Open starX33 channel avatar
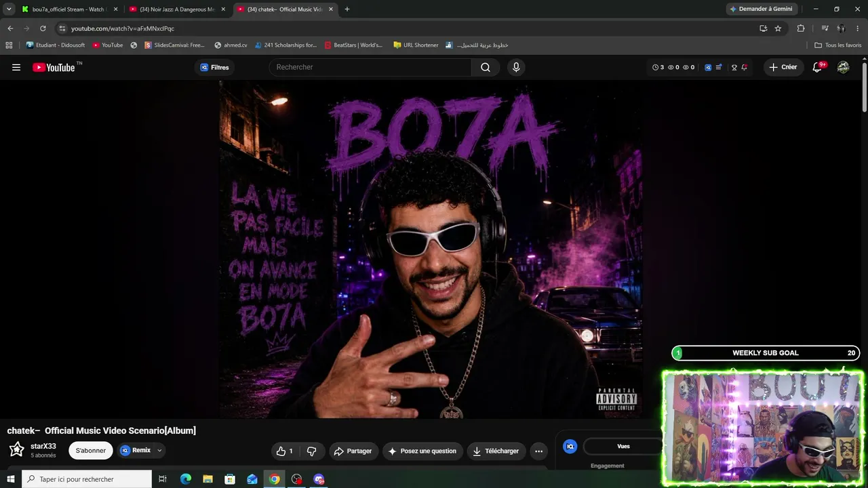 16,449
